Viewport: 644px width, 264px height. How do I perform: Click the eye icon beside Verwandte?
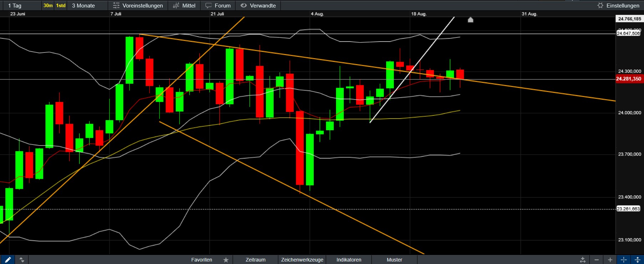click(244, 5)
